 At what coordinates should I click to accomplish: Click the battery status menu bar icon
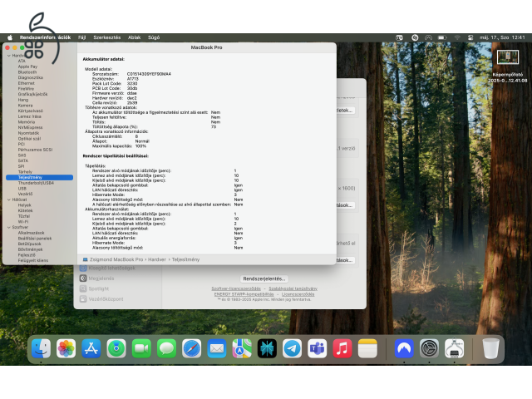442,37
